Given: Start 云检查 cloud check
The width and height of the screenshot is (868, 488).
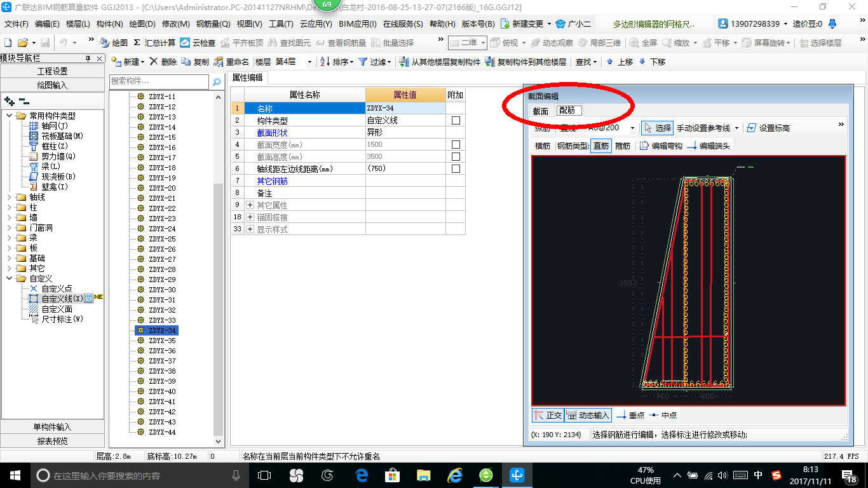Looking at the screenshot, I should [x=198, y=43].
